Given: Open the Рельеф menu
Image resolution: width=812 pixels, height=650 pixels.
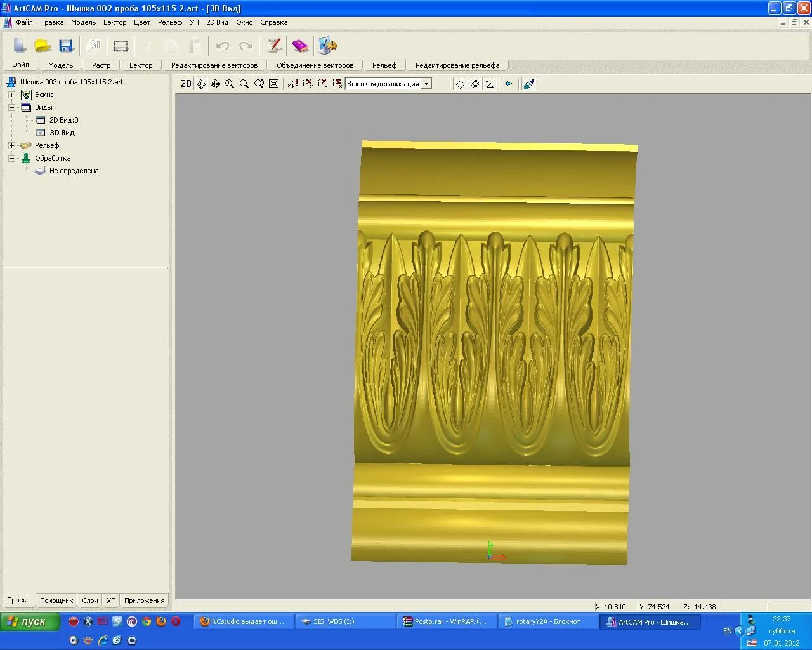Looking at the screenshot, I should tap(170, 22).
